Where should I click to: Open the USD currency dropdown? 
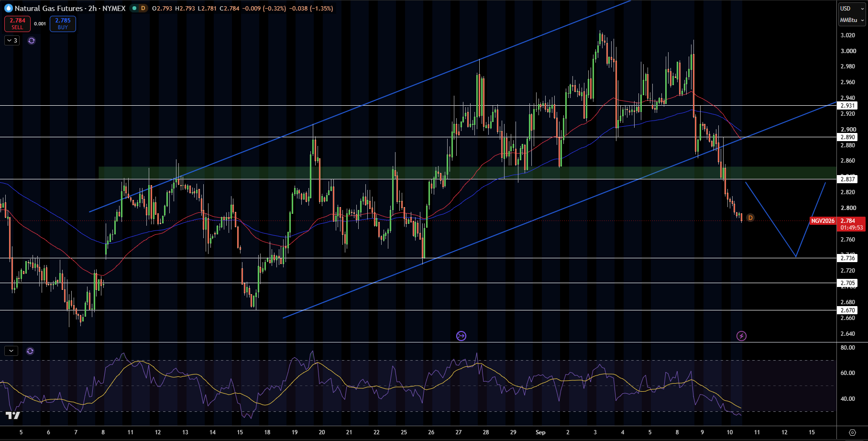852,8
